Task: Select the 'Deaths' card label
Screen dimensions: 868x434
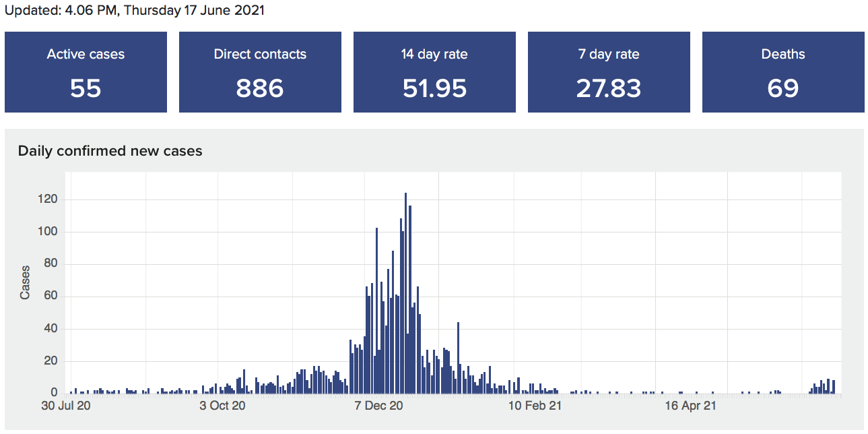Action: 783,55
